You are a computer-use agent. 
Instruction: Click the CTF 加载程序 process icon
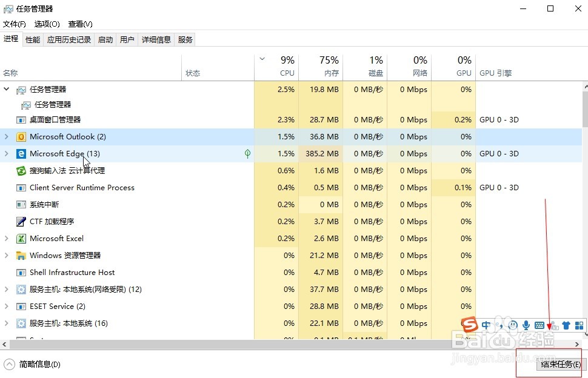click(x=21, y=222)
